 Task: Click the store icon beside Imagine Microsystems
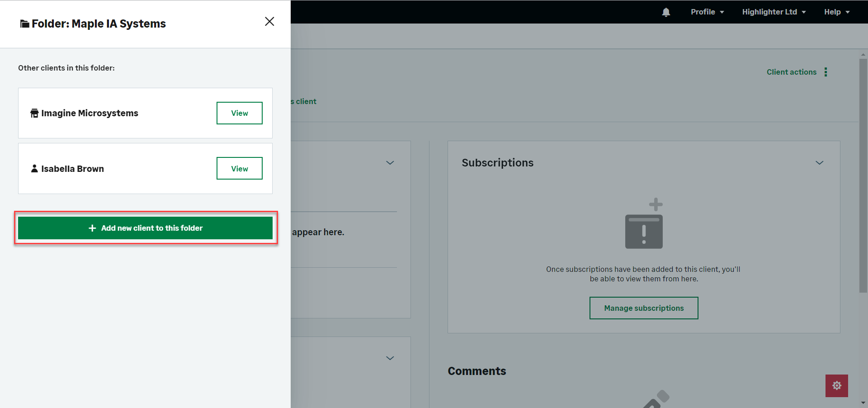point(34,113)
